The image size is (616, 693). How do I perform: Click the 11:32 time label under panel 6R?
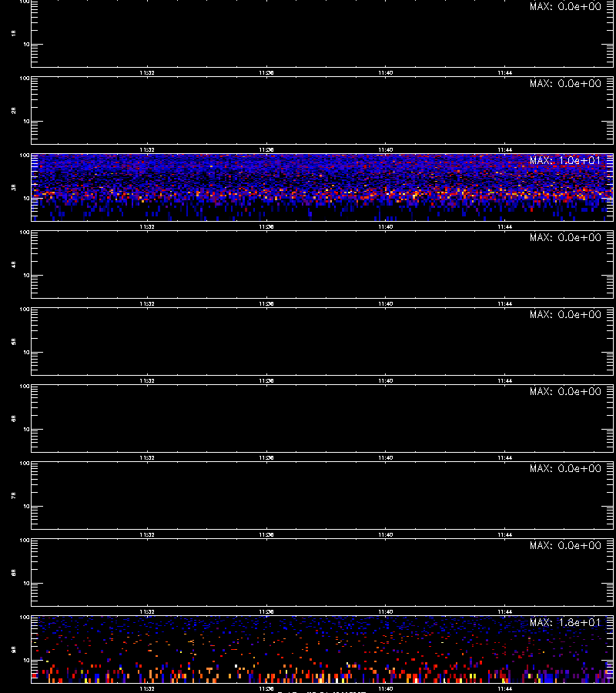point(147,458)
